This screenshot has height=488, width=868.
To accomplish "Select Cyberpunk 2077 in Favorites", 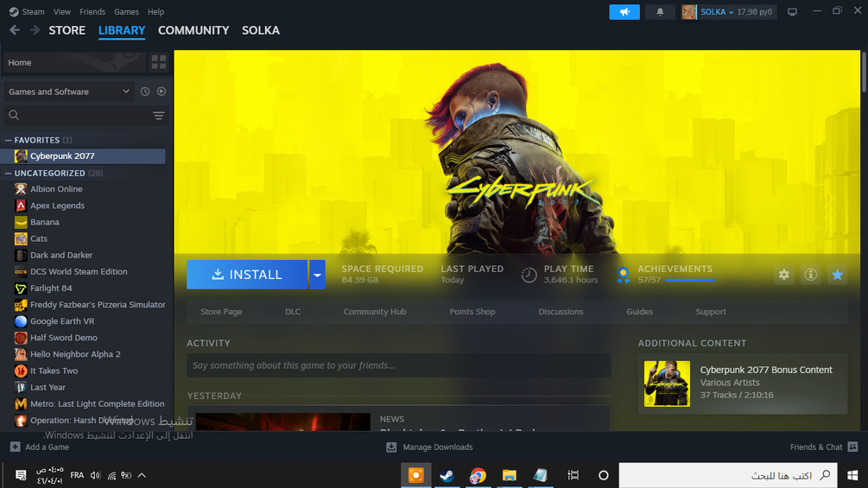I will pos(84,156).
